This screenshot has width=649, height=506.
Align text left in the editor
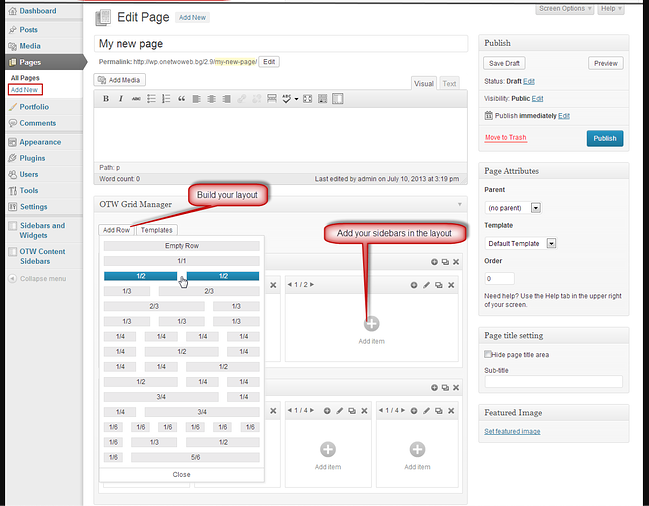(196, 99)
